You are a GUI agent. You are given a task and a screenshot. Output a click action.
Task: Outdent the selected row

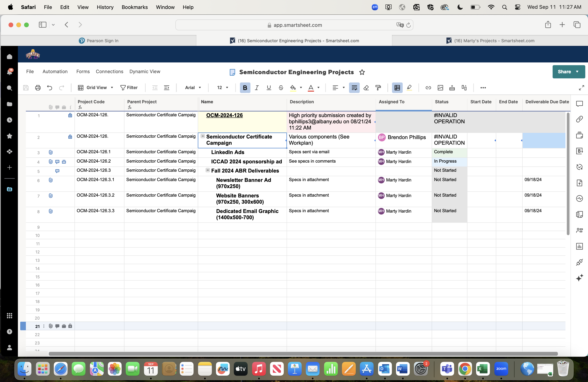click(x=155, y=88)
